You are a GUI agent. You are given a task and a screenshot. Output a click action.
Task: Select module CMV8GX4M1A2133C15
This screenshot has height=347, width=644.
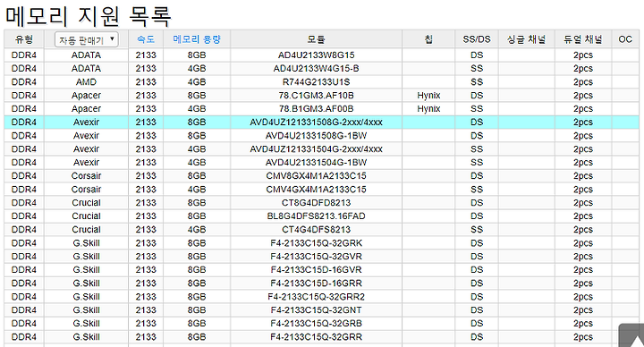tap(316, 176)
